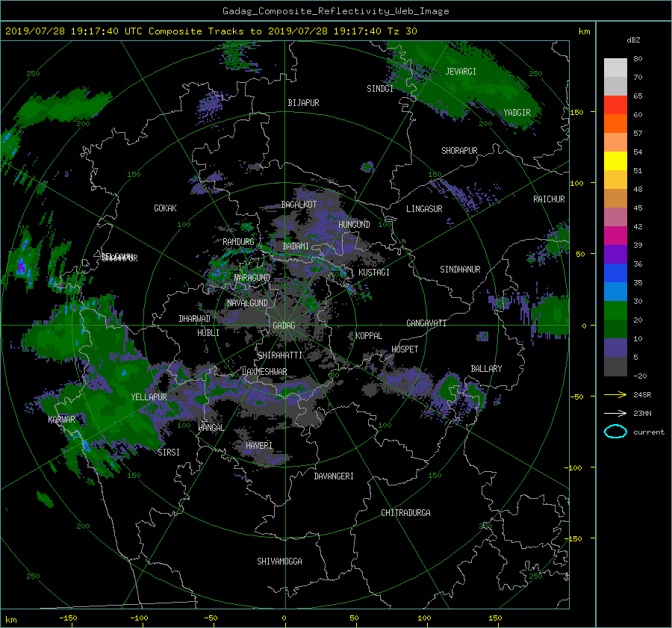Click the NARAGUND label
672x628 pixels.
point(252,278)
